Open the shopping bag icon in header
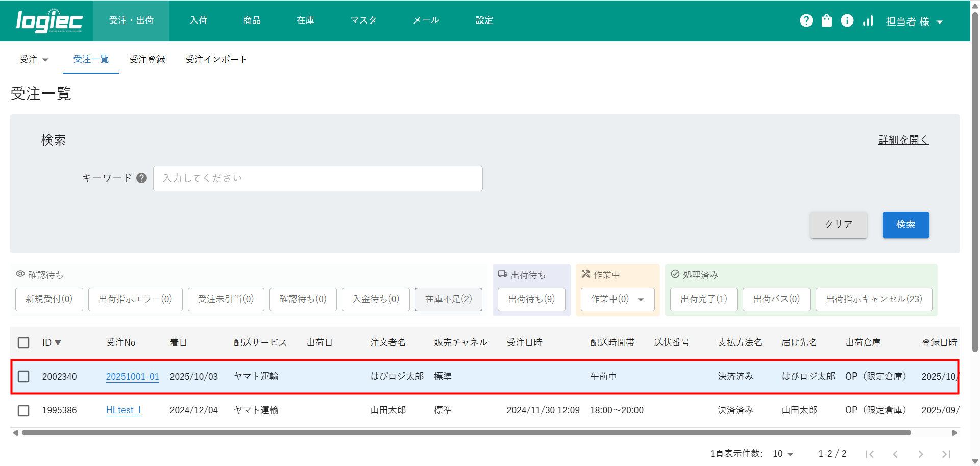This screenshot has height=466, width=980. [x=826, y=20]
